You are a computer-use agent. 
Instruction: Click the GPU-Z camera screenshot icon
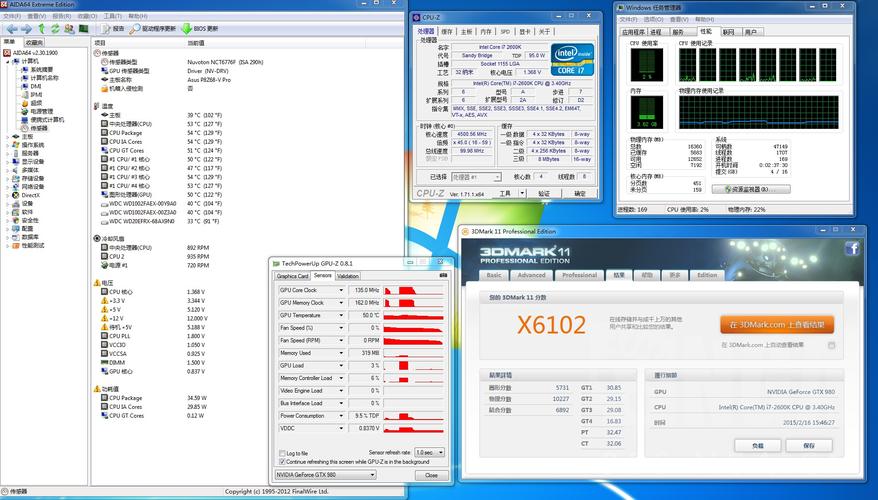pyautogui.click(x=443, y=275)
